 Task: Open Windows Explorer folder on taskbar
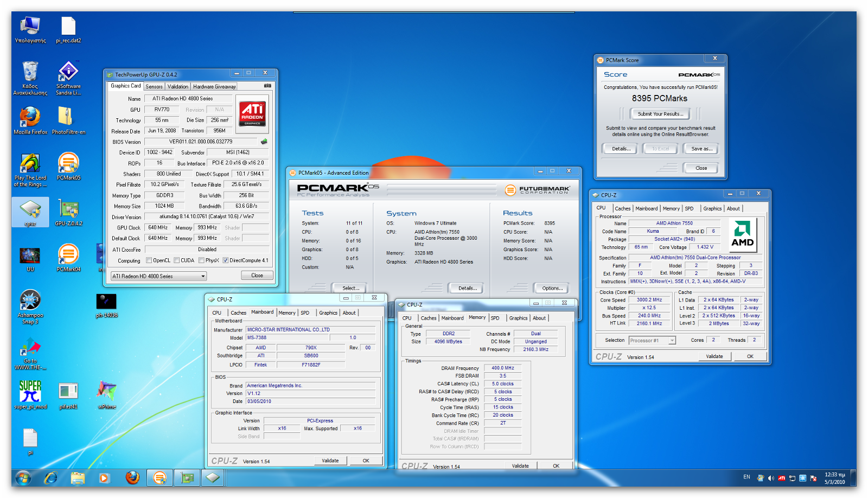tap(78, 478)
